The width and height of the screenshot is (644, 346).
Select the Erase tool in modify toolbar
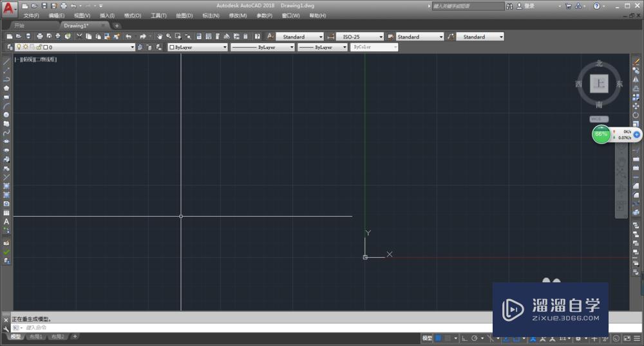point(636,62)
